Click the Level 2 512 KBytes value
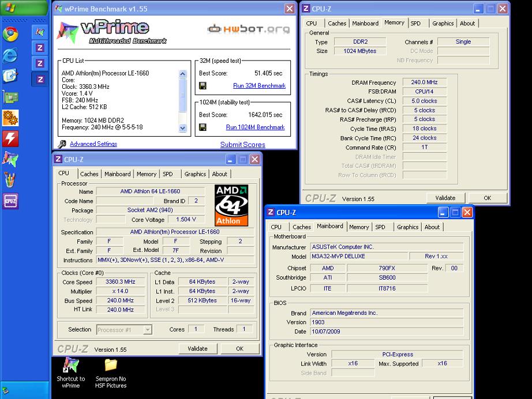The image size is (532, 399). pyautogui.click(x=202, y=300)
